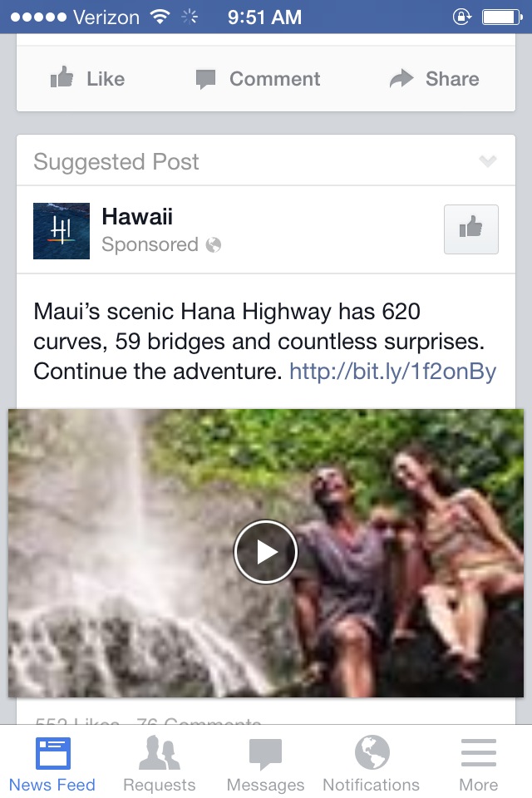This screenshot has width=532, height=798.
Task: Open the More menu tab
Action: coord(479,763)
